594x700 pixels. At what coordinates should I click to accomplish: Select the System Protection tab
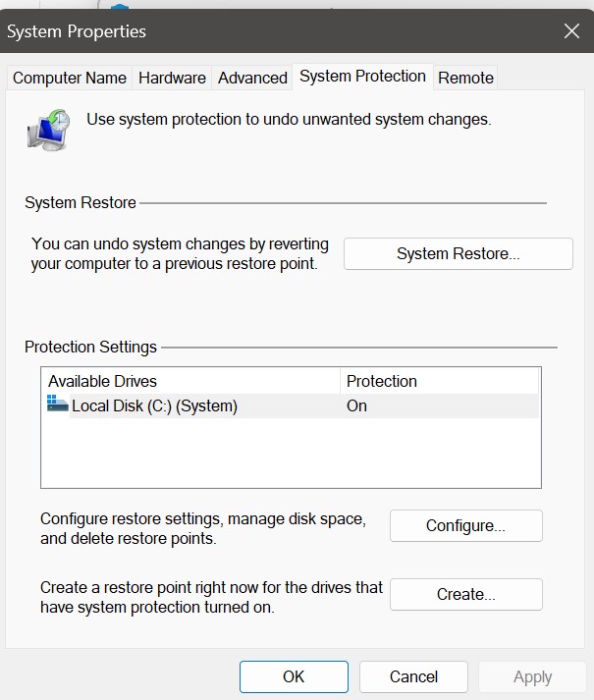(x=362, y=76)
